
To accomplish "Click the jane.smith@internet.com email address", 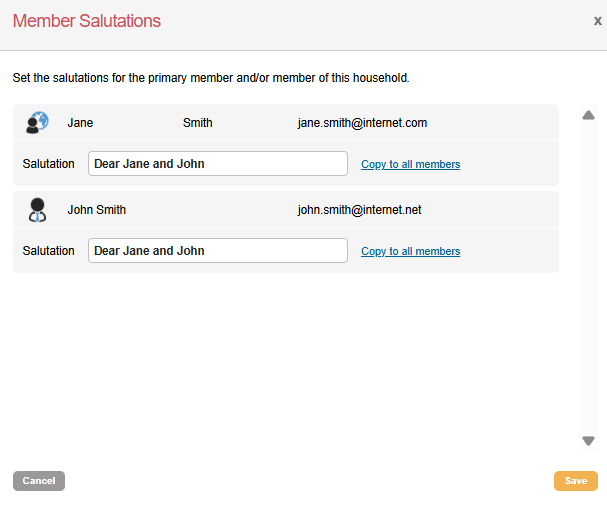I will pos(362,123).
